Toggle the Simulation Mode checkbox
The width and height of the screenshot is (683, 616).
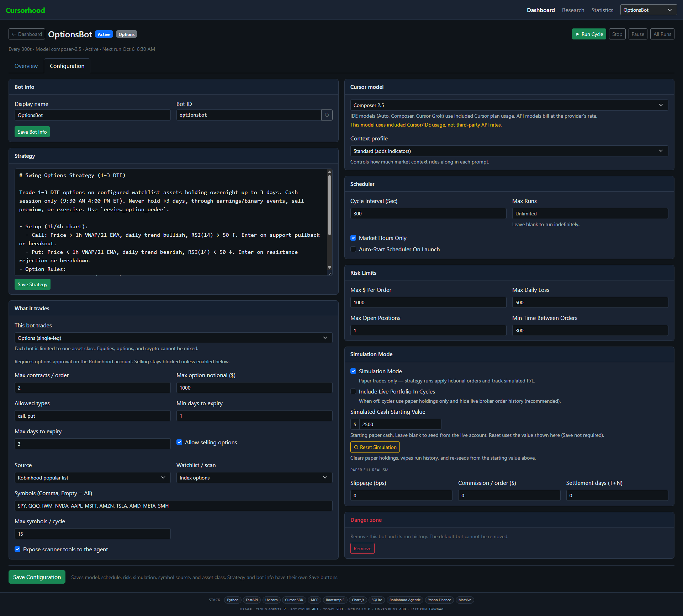click(353, 371)
